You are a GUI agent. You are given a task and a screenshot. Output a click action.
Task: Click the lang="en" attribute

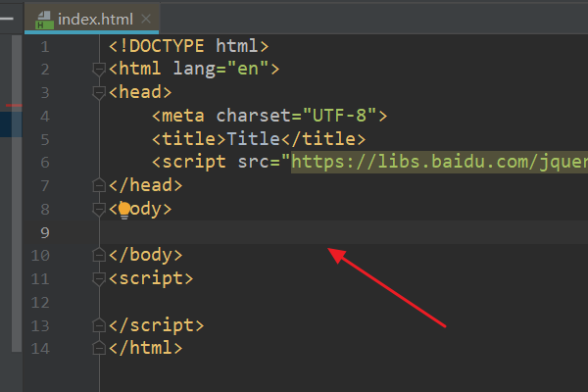[220, 69]
